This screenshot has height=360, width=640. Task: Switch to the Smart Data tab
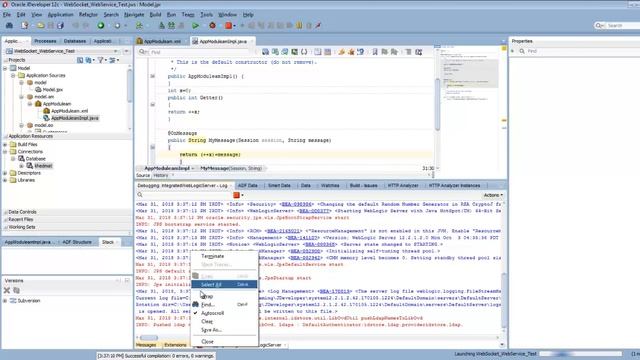tap(279, 186)
